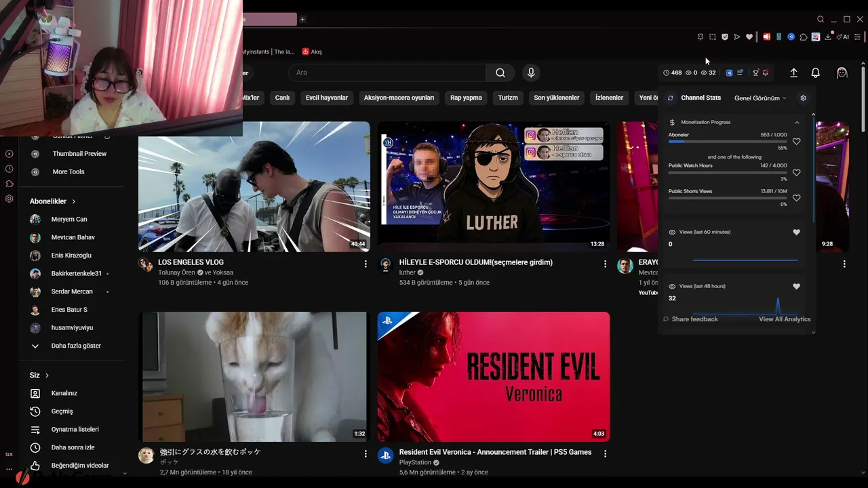Open the YouTube upload button
The height and width of the screenshot is (488, 868).
point(793,73)
